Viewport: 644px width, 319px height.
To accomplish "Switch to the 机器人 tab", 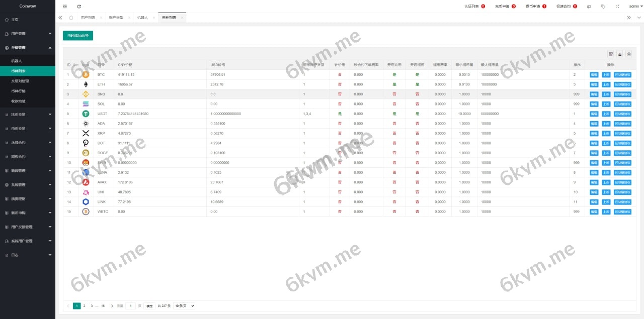I will [x=143, y=17].
